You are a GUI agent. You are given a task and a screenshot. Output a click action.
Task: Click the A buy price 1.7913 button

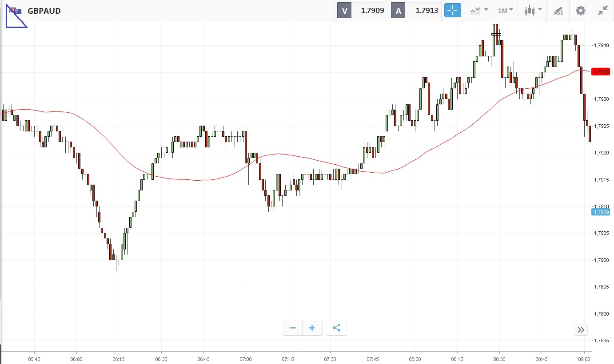pos(416,11)
